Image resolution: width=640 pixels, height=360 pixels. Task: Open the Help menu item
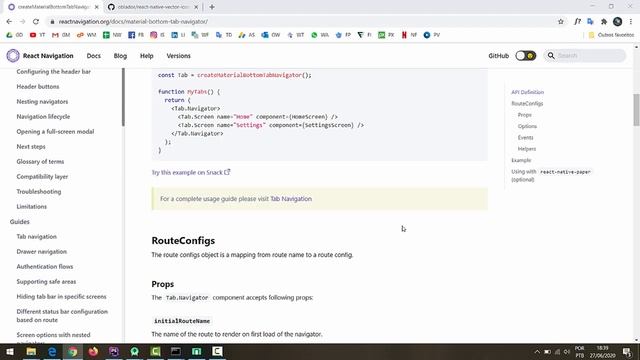pos(147,56)
